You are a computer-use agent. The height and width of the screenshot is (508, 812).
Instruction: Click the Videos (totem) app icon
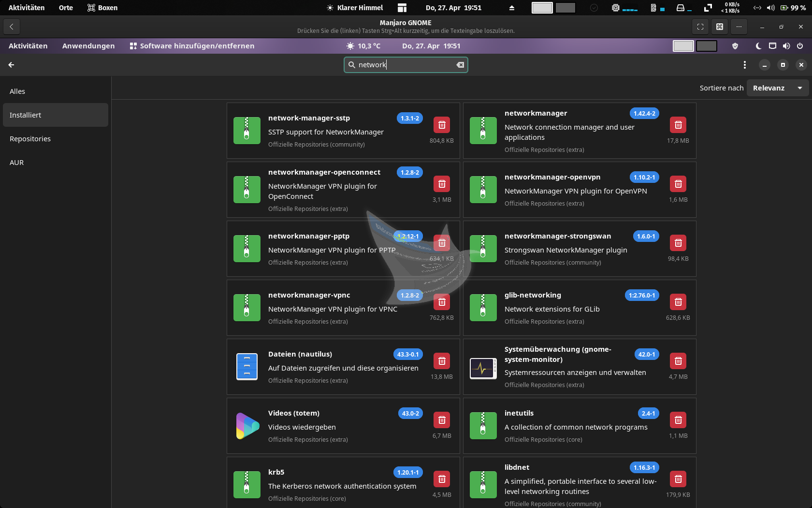tap(246, 426)
